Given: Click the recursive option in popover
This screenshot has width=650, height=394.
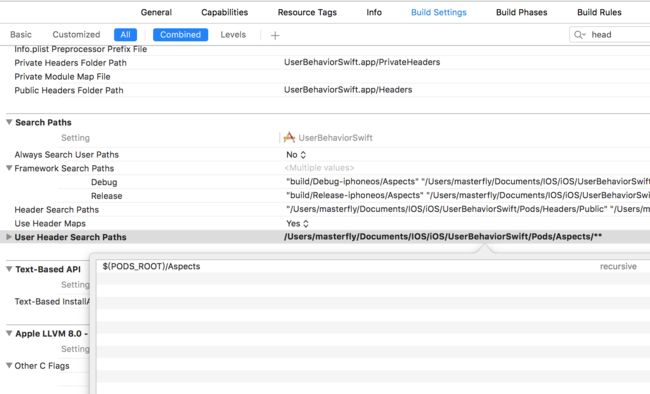Looking at the screenshot, I should tap(618, 266).
